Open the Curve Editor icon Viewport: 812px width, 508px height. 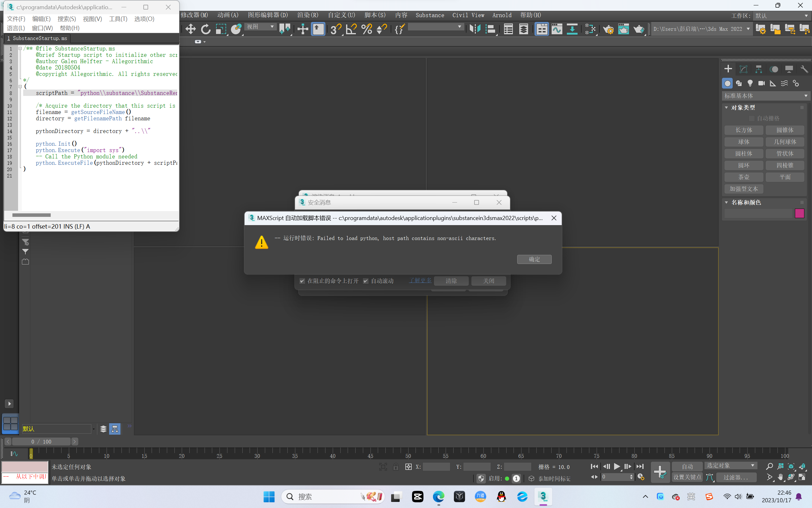tap(557, 29)
